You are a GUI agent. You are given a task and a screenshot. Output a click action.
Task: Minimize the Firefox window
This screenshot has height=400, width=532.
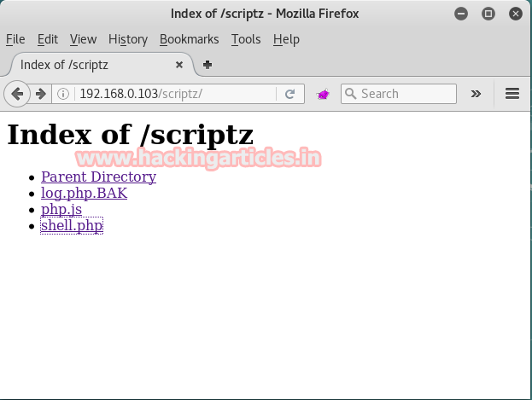461,14
